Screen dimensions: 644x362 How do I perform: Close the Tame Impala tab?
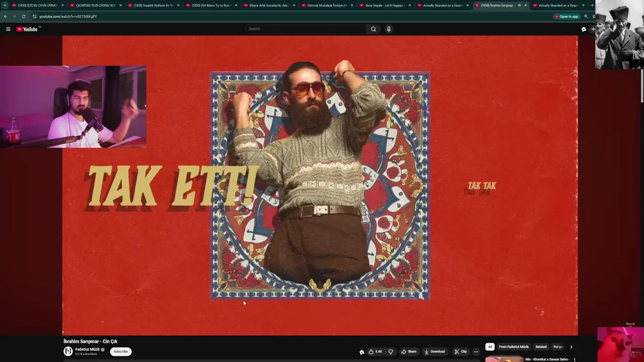pyautogui.click(x=410, y=6)
